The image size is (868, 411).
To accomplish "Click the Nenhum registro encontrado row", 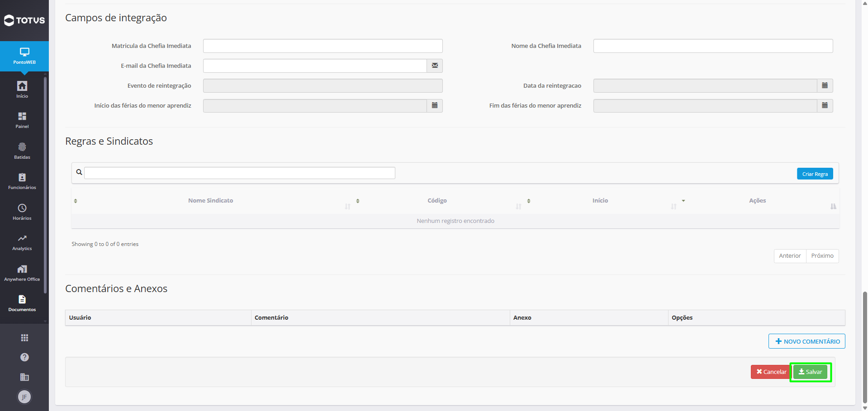I will pos(455,221).
